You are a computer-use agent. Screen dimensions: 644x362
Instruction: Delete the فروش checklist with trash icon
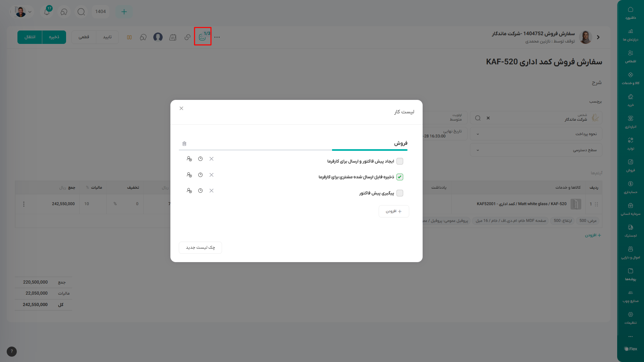pyautogui.click(x=184, y=143)
